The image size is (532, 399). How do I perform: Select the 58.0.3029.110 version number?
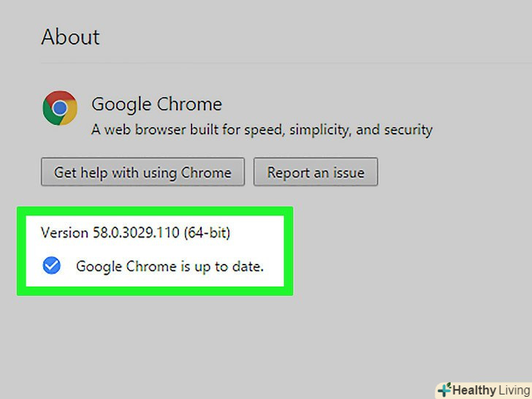134,233
